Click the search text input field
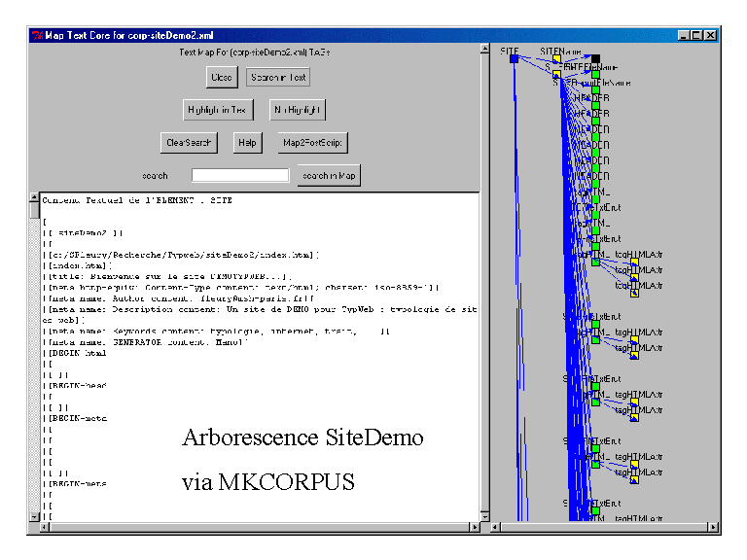The height and width of the screenshot is (560, 747). coord(240,176)
